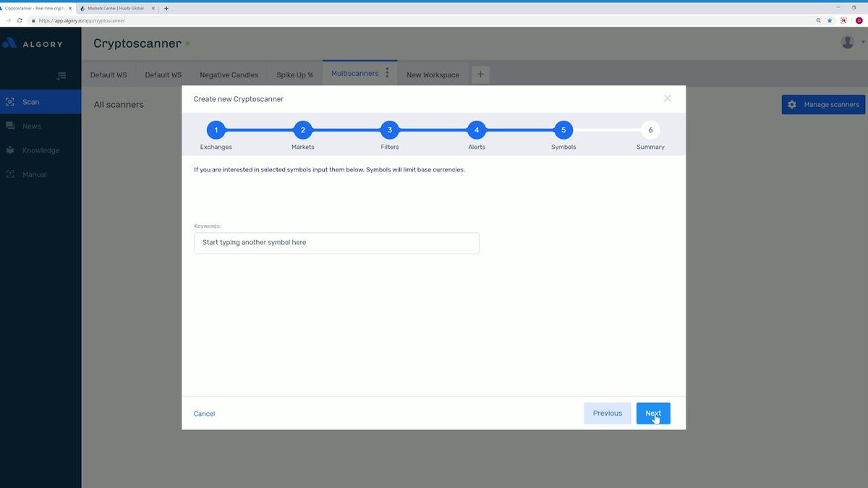868x488 pixels.
Task: Add a new workspace with the plus button
Action: point(480,74)
